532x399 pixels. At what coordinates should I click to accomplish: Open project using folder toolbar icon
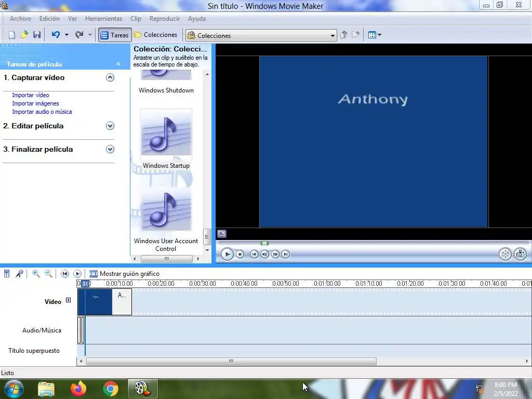click(x=24, y=35)
